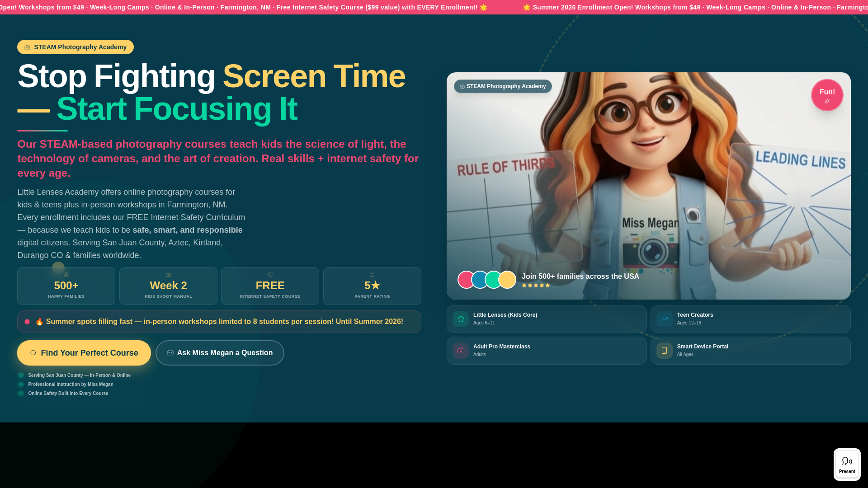Click the trending arrow icon on Teen Creators
The width and height of the screenshot is (868, 488).
665,319
